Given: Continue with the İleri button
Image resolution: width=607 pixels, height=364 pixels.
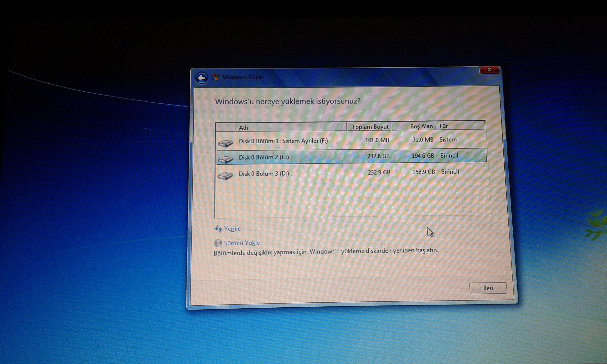Looking at the screenshot, I should click(488, 288).
